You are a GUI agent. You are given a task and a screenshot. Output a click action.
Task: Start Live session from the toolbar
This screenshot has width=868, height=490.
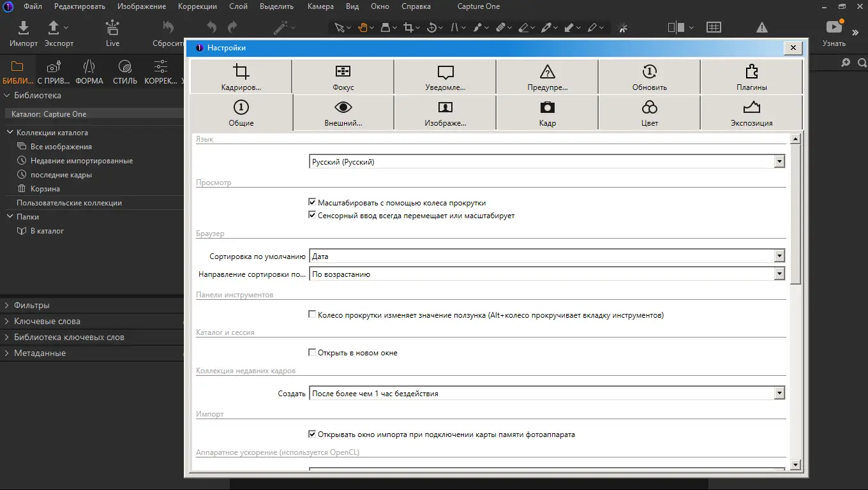click(x=112, y=29)
